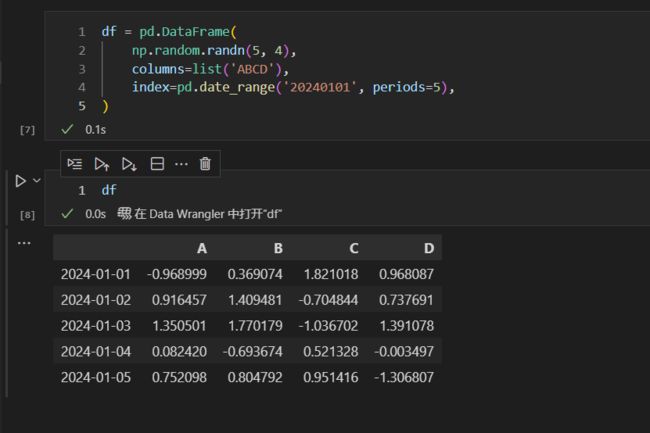
Task: Click the Run by Line toolbar icon
Action: (75, 164)
